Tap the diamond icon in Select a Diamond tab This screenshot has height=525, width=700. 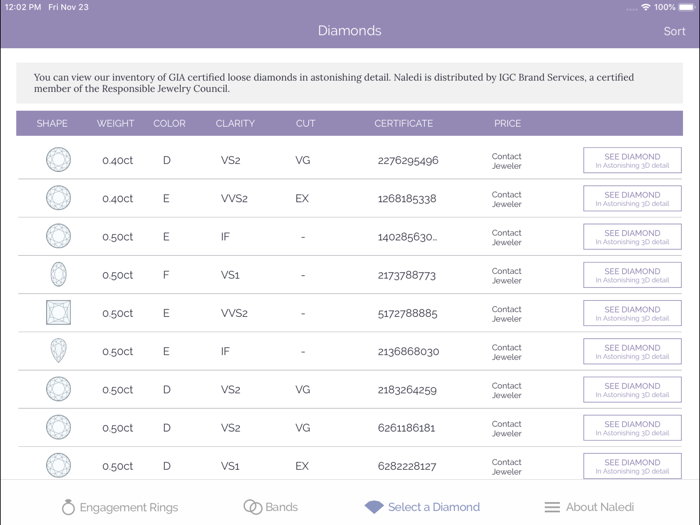[x=374, y=507]
